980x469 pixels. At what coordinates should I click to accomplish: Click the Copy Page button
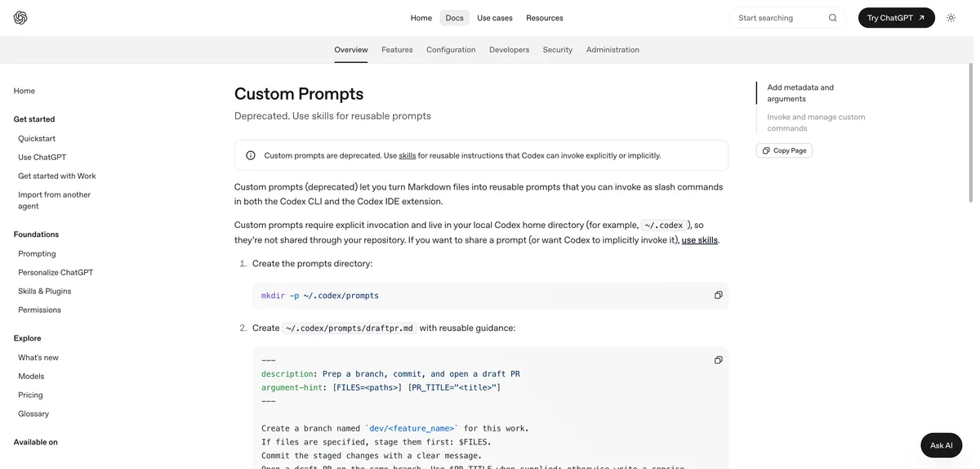pos(784,150)
